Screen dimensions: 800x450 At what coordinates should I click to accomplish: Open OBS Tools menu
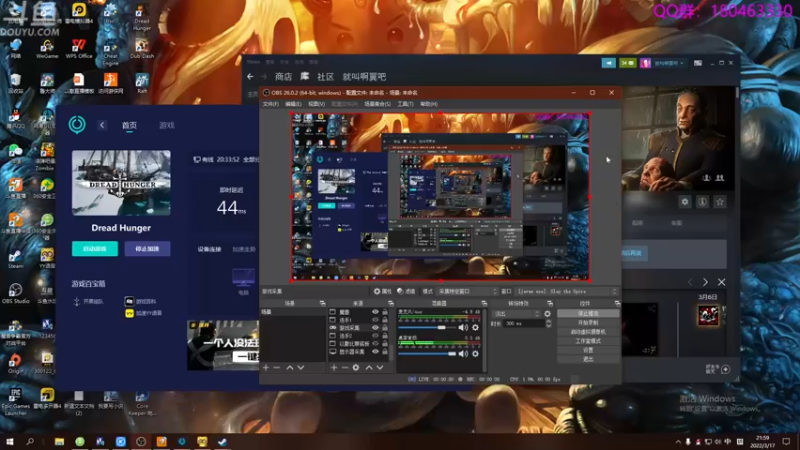click(x=406, y=104)
